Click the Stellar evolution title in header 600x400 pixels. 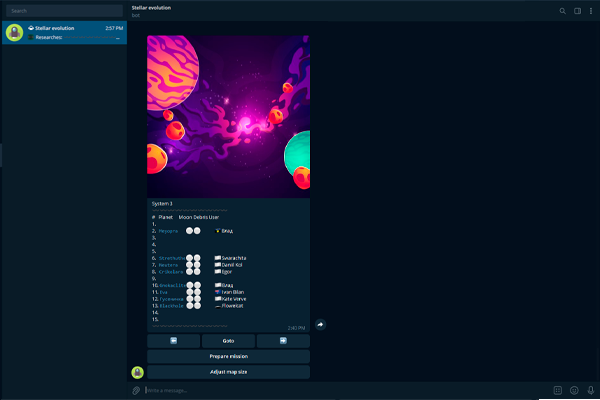pyautogui.click(x=151, y=7)
